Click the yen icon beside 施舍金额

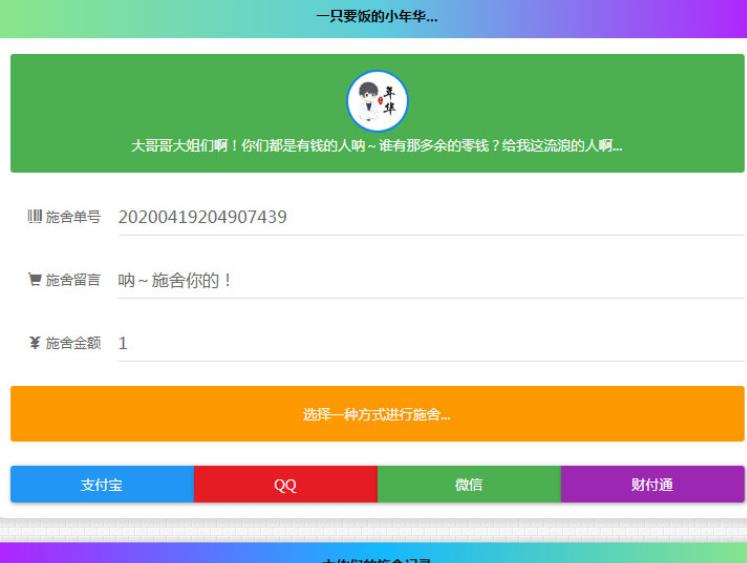point(35,342)
